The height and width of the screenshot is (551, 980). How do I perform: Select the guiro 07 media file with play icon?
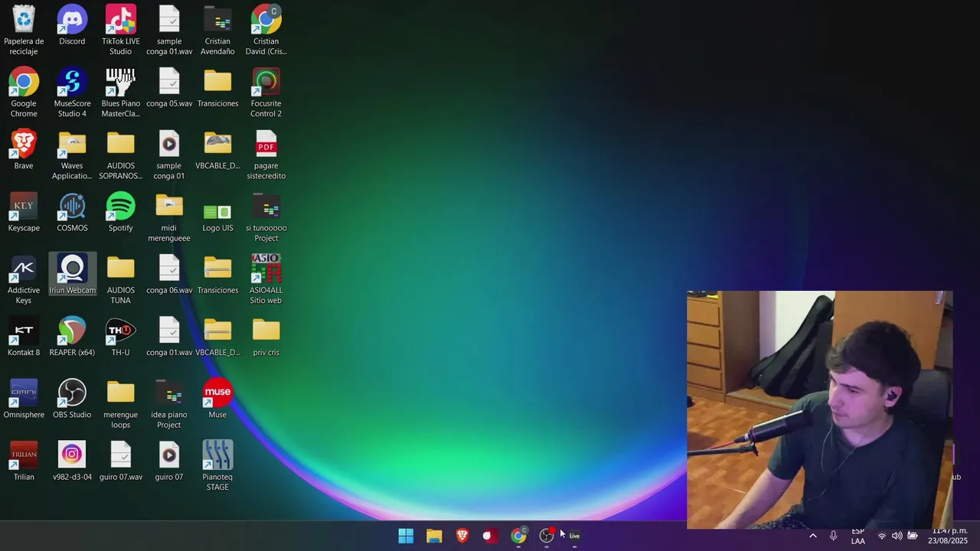[169, 461]
